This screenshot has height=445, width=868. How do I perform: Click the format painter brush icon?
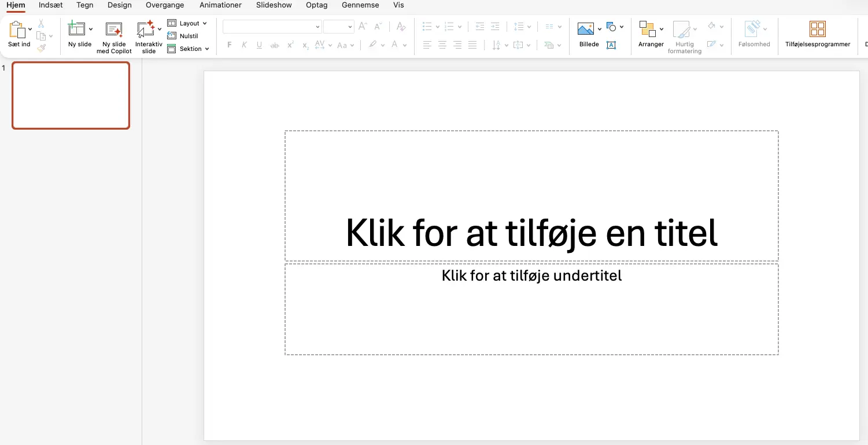(x=41, y=49)
